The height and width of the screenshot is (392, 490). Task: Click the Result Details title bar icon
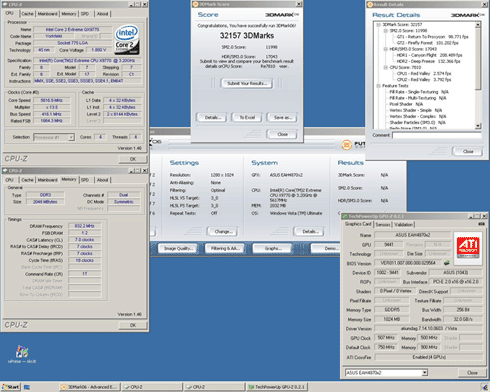pyautogui.click(x=369, y=5)
